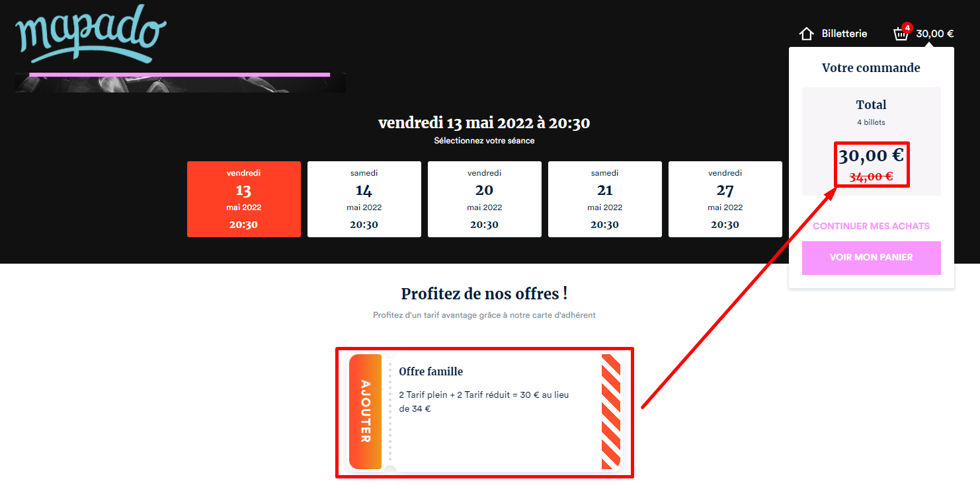This screenshot has height=489, width=980.
Task: Click the red cart badge showing 4
Action: 908,28
